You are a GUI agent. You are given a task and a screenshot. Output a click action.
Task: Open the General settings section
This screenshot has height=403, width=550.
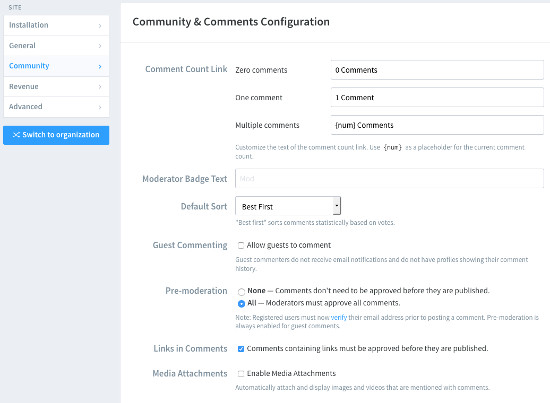(56, 46)
